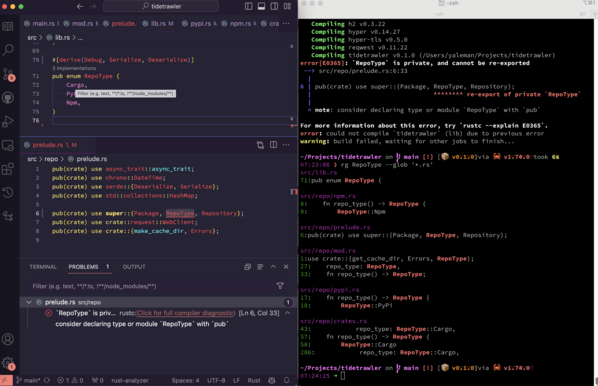This screenshot has height=386, width=598.
Task: Switch to the main.rs editor tab
Action: (41, 24)
